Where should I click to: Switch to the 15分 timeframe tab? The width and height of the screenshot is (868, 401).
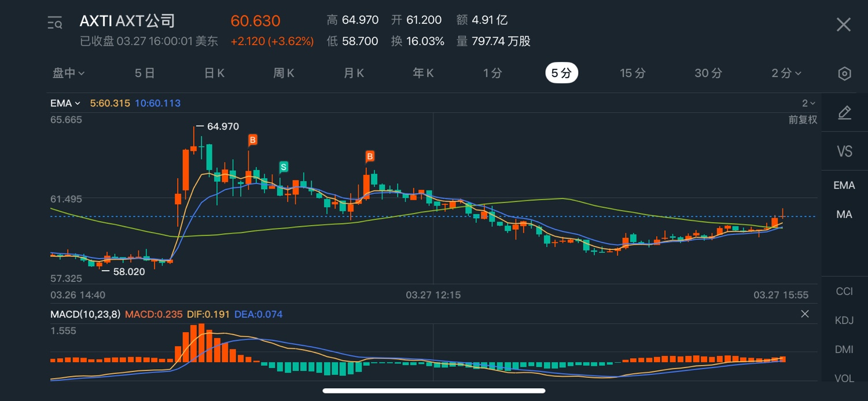tap(632, 73)
